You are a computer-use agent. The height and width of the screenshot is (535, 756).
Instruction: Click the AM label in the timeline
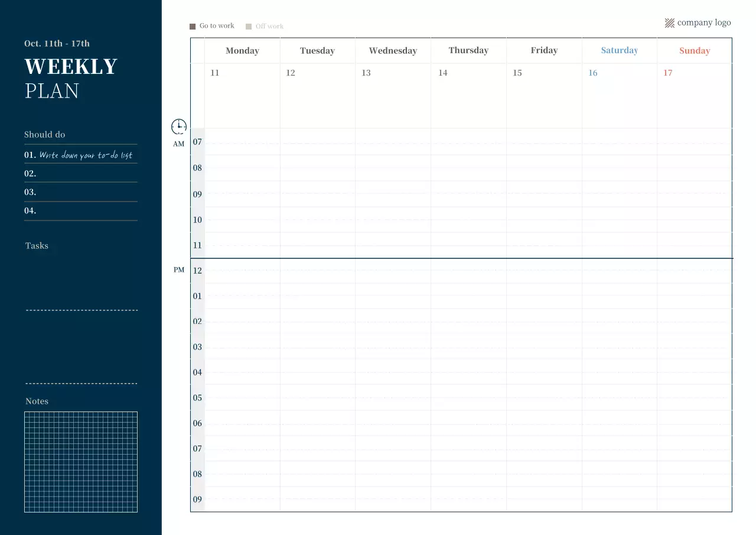[x=178, y=144]
